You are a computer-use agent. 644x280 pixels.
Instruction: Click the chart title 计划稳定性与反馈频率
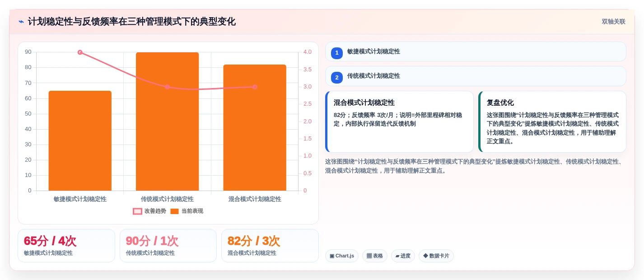(x=131, y=22)
